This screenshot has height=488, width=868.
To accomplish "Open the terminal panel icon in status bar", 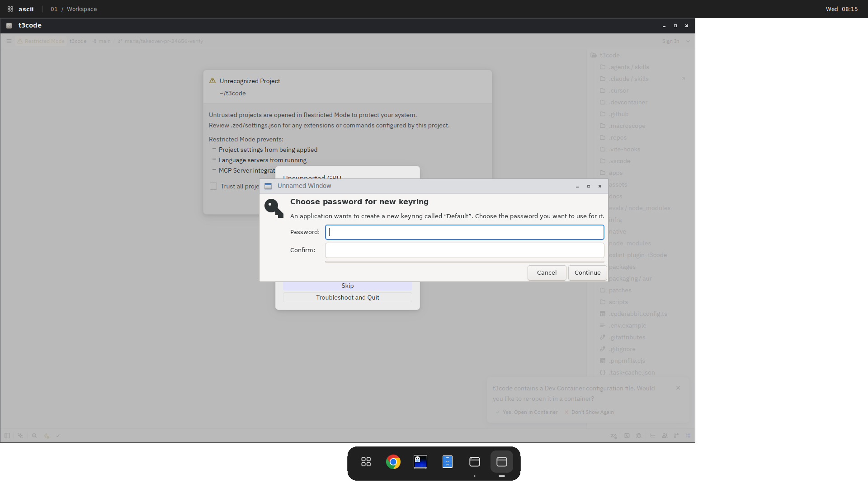I will coord(627,436).
